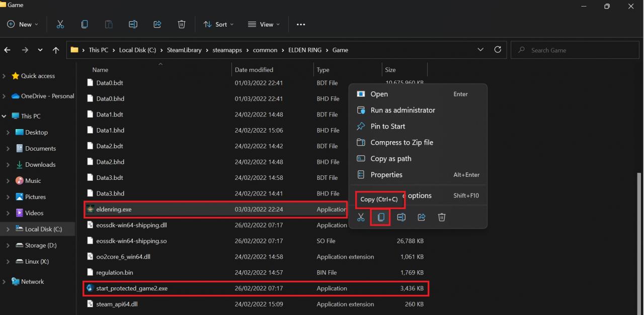The height and width of the screenshot is (315, 644).
Task: Open the New item dropdown
Action: pyautogui.click(x=23, y=24)
